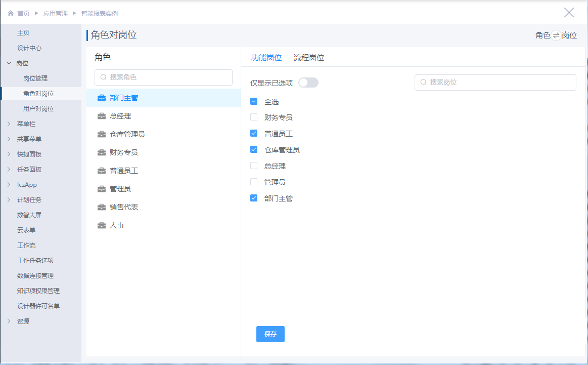Image resolution: width=588 pixels, height=365 pixels.
Task: Collapse the 岗位 sidebar section
Action: pyautogui.click(x=9, y=63)
